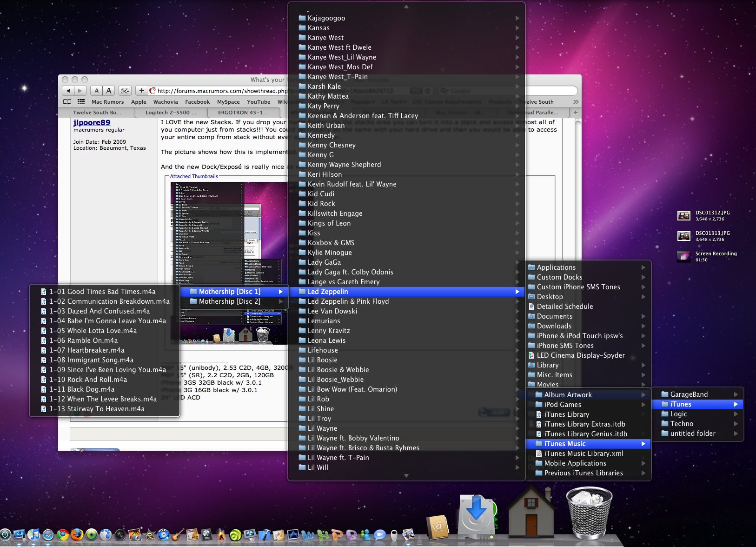The height and width of the screenshot is (547, 756).
Task: Open Xcode hammer icon in Dock
Action: 265,535
